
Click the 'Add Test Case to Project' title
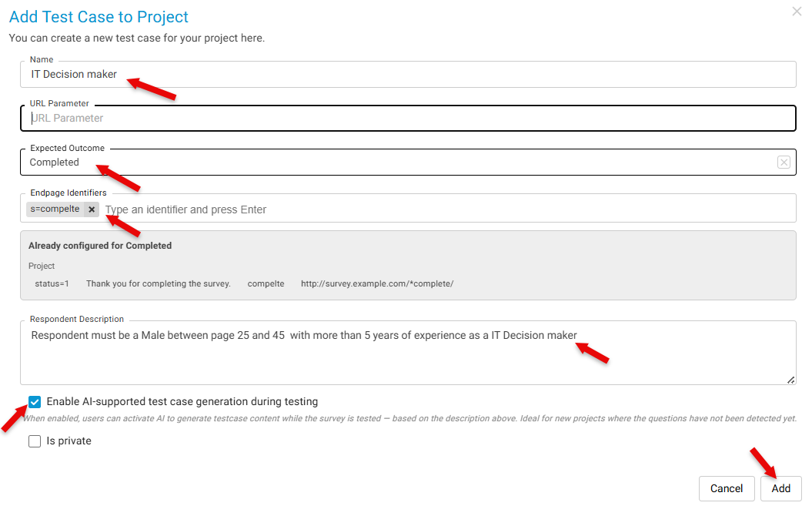click(x=99, y=17)
